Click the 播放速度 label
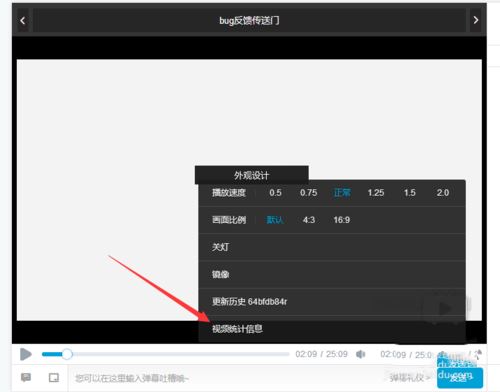The width and height of the screenshot is (500, 392). (x=229, y=193)
